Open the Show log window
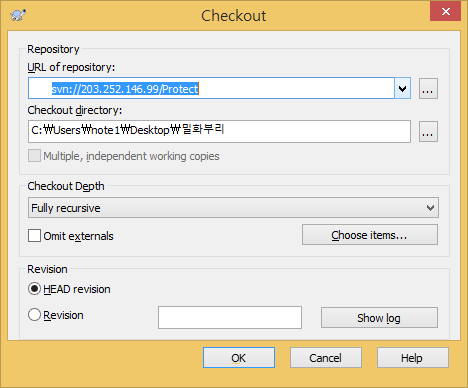468x388 pixels. click(379, 318)
